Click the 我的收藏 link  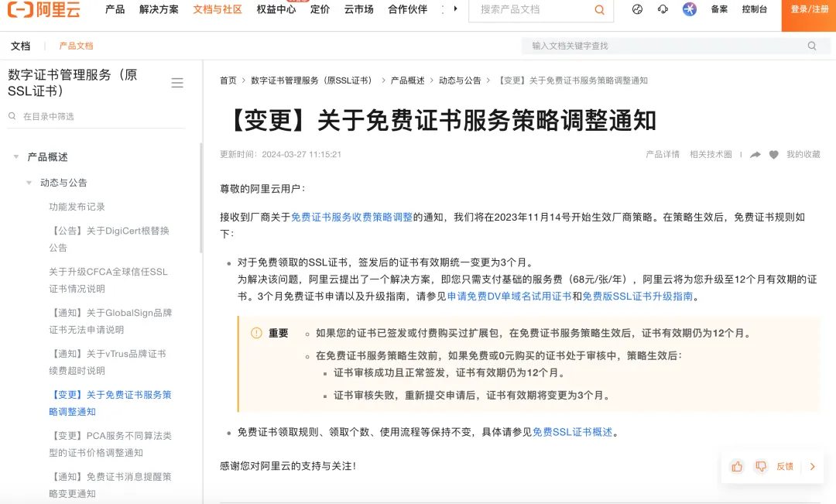803,155
